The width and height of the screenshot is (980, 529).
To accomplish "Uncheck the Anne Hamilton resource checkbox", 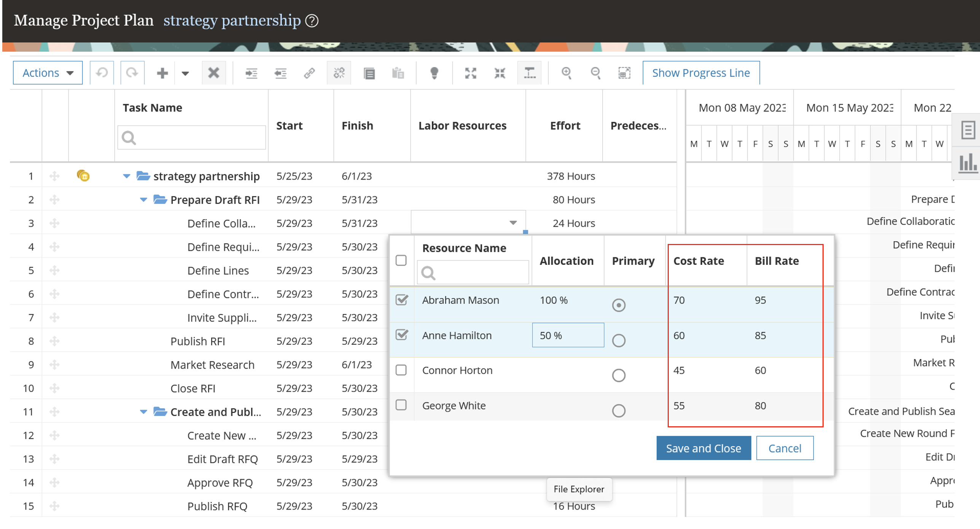I will pos(401,335).
